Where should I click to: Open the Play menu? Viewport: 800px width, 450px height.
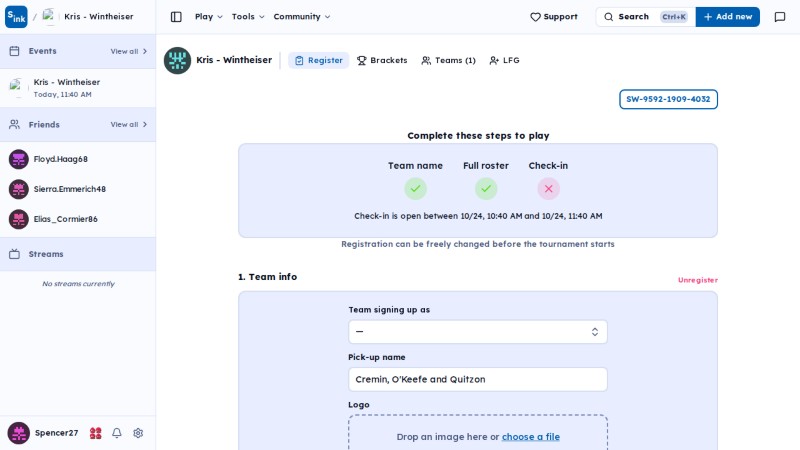point(209,17)
